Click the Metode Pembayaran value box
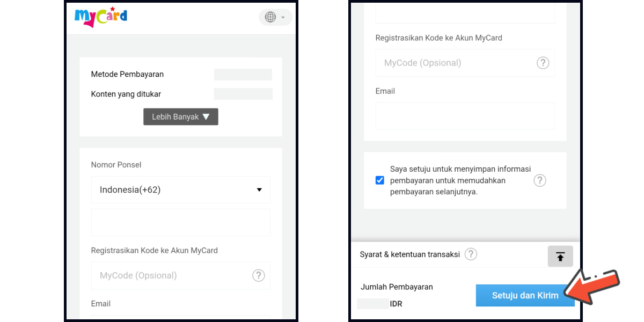The image size is (644, 322). pyautogui.click(x=243, y=75)
